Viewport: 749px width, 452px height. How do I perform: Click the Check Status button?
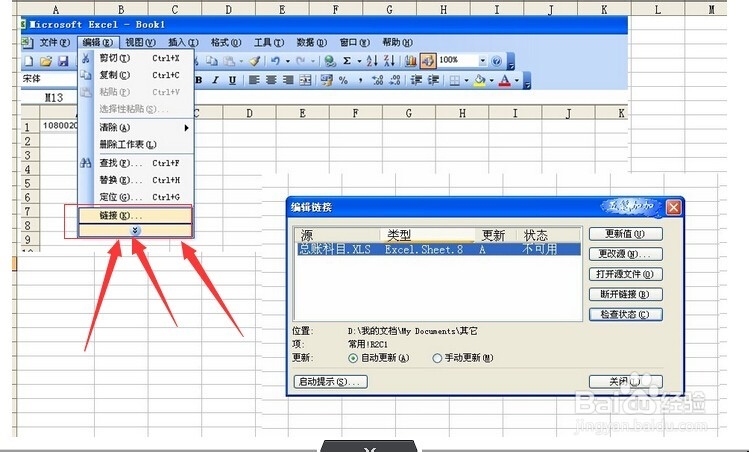626,314
